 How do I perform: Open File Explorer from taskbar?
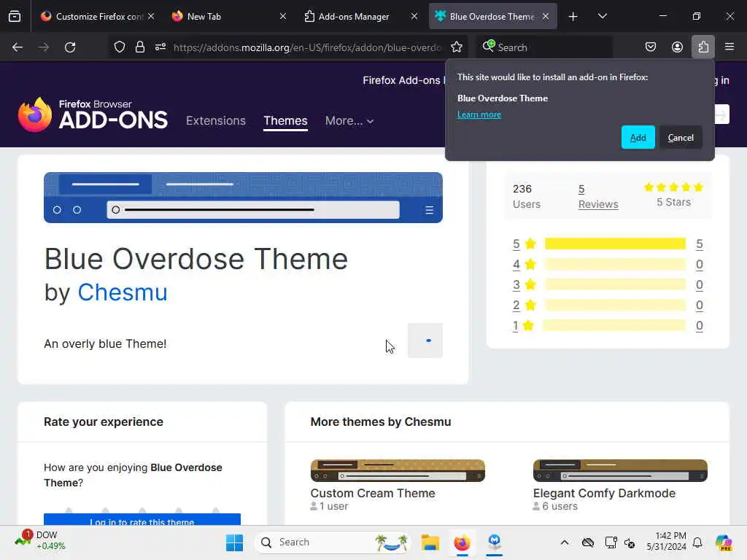tap(430, 542)
